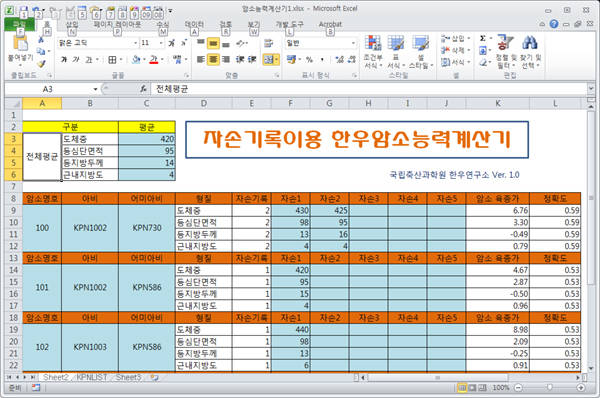Image resolution: width=600 pixels, height=398 pixels.
Task: Open the Format (서식) cells dropdown
Action: [455, 62]
